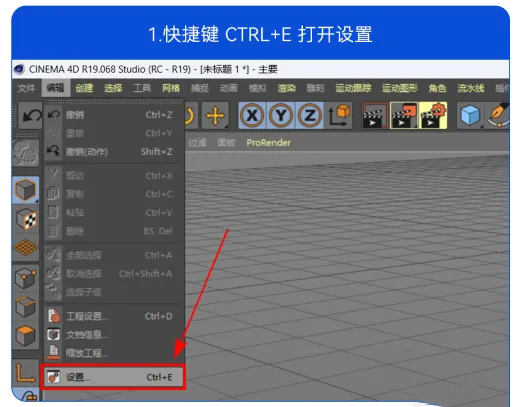Click the coordinate system icon beside Z

[339, 116]
